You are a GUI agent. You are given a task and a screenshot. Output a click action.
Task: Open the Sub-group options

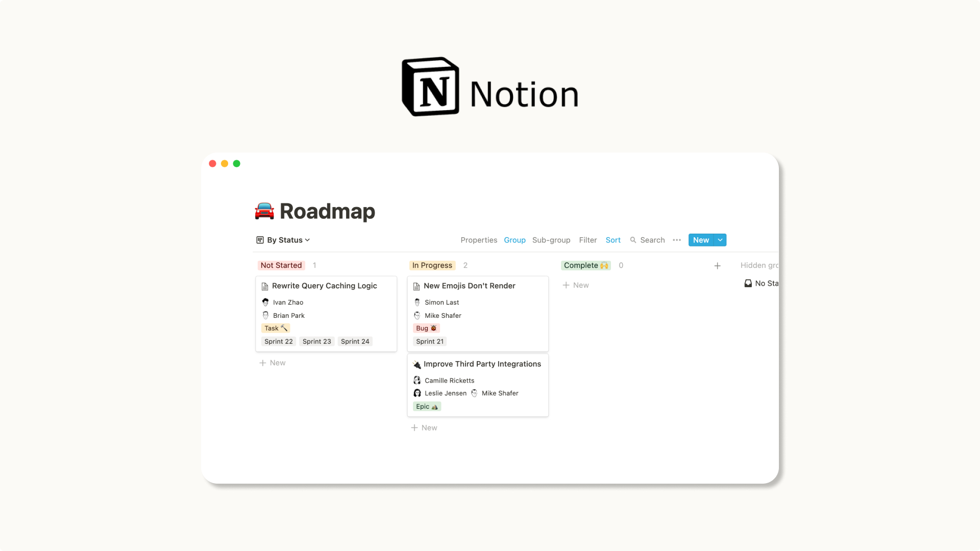click(x=551, y=240)
